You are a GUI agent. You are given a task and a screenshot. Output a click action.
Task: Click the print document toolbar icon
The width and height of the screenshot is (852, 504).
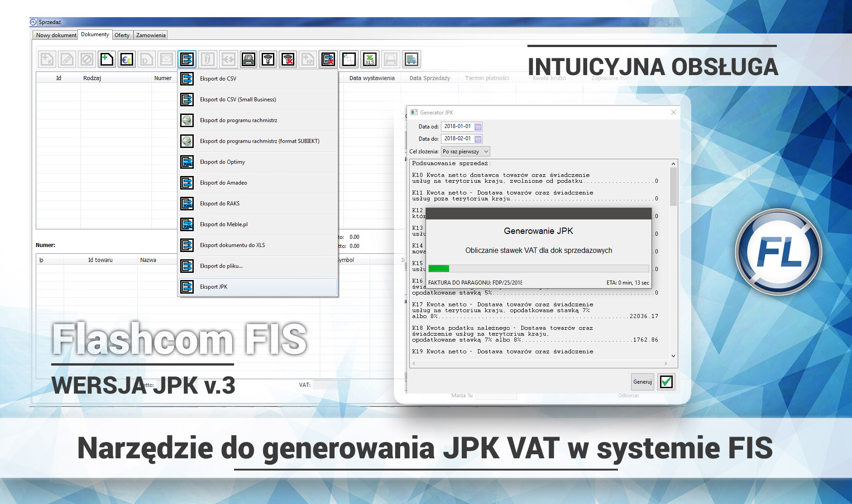pos(248,59)
